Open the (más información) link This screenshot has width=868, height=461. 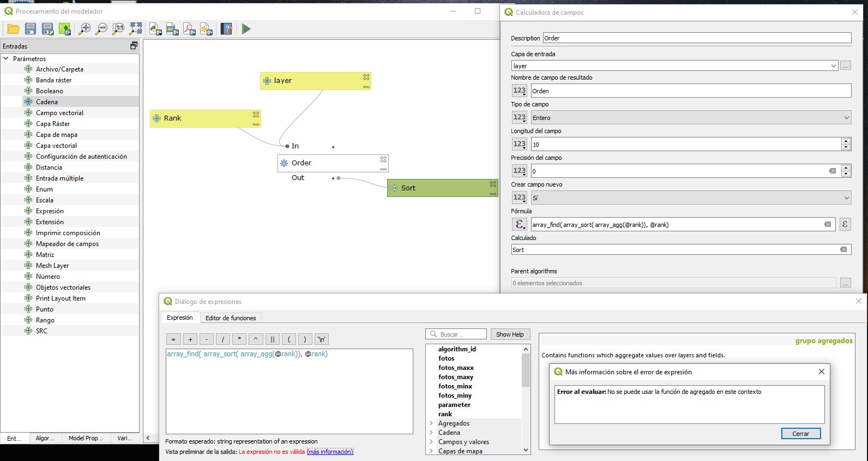pos(330,452)
